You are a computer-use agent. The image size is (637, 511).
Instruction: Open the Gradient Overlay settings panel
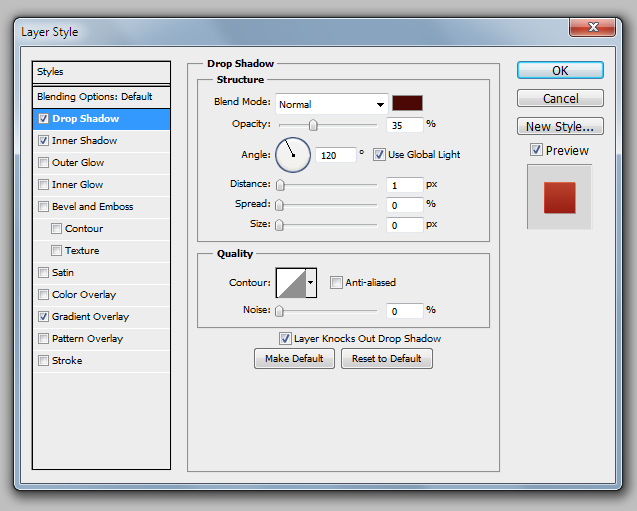point(90,316)
